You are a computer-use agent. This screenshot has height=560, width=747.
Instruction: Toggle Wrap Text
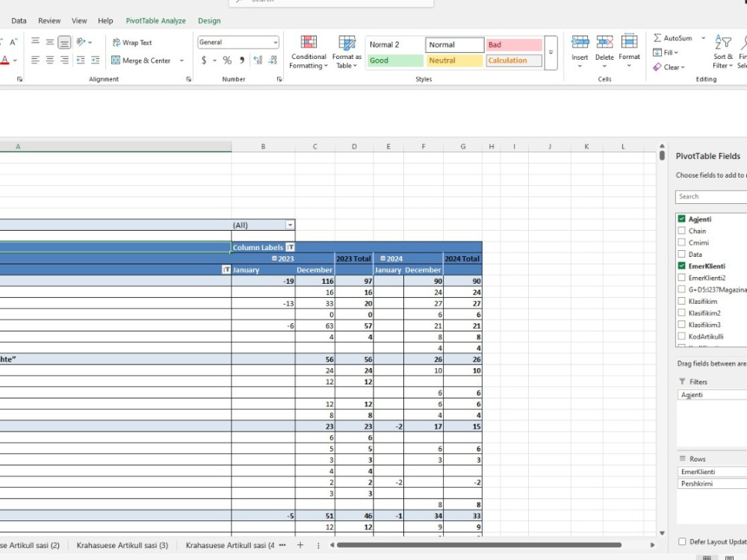[x=132, y=43]
